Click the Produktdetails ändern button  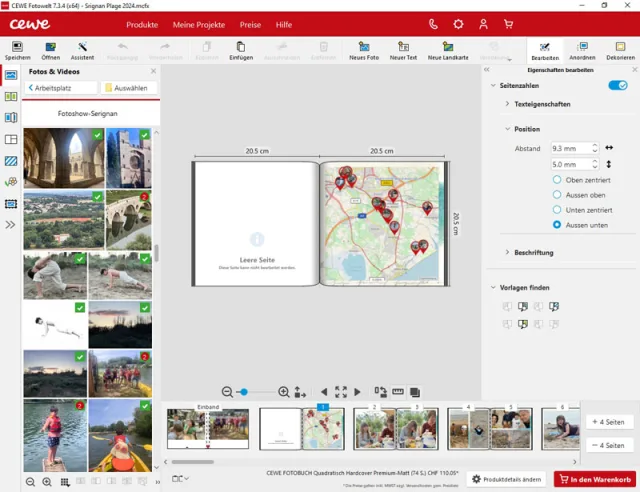coord(507,480)
